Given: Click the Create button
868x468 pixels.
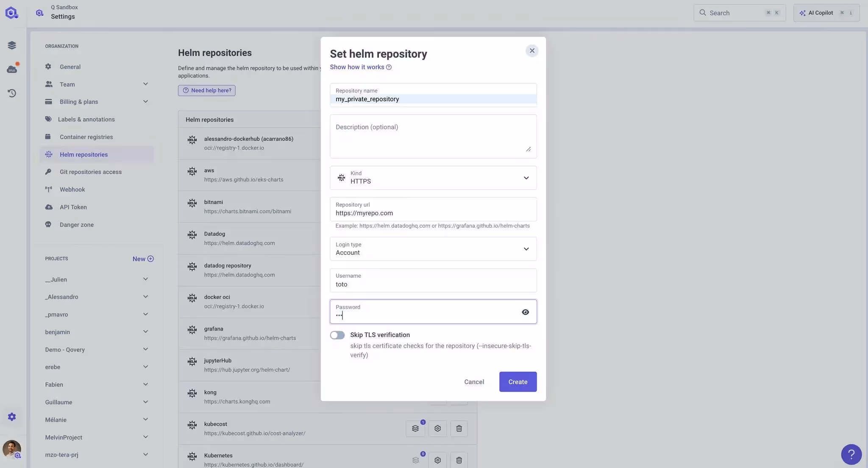Looking at the screenshot, I should (x=518, y=382).
